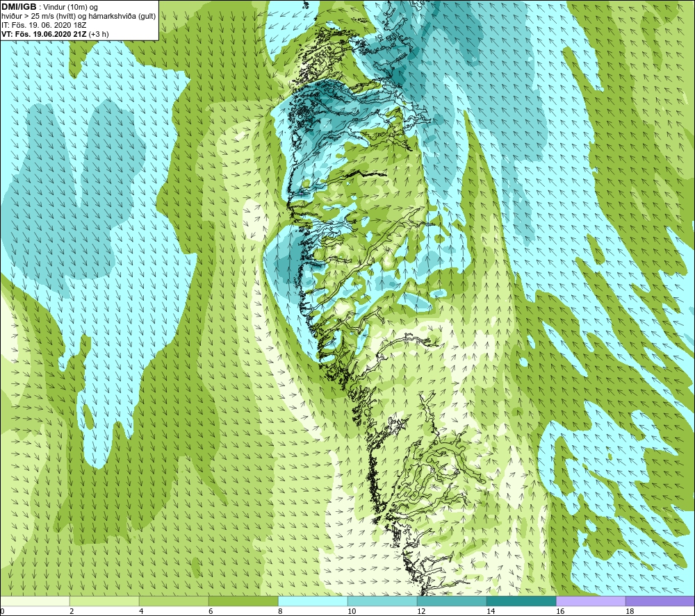Viewport: 695px width, 616px height.
Task: Click the scale label '16'
Action: pyautogui.click(x=560, y=612)
